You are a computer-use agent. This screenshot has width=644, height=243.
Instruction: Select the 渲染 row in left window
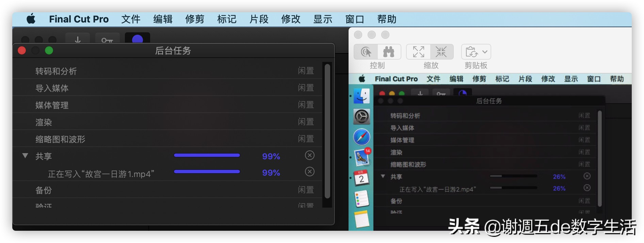pos(167,122)
